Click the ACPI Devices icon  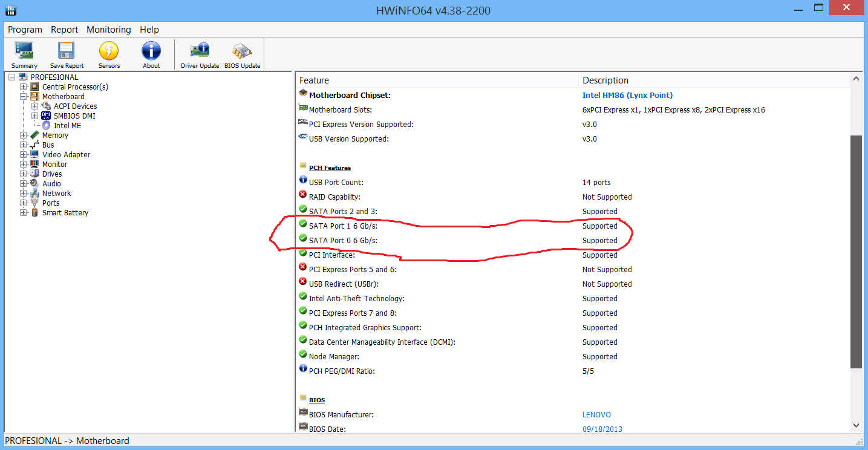[47, 106]
